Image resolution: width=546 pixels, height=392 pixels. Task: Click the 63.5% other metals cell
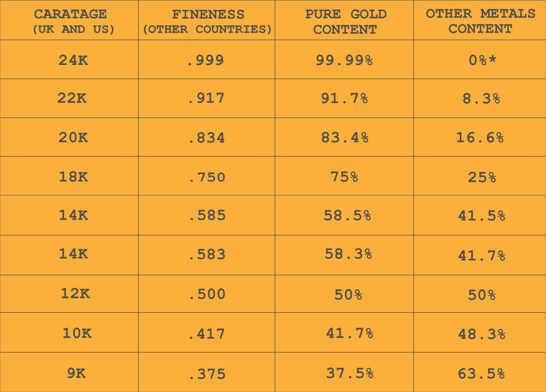pyautogui.click(x=482, y=373)
